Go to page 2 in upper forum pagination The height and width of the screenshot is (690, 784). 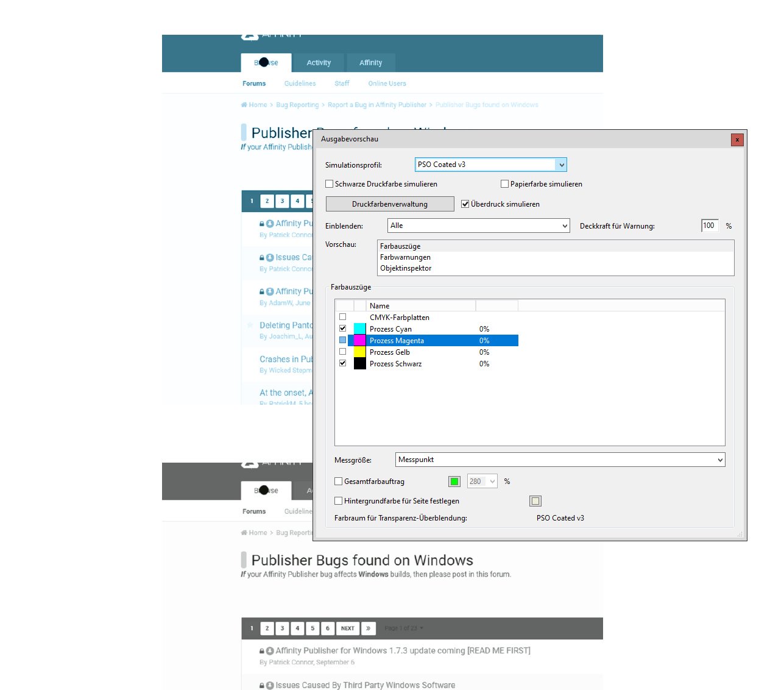267,201
